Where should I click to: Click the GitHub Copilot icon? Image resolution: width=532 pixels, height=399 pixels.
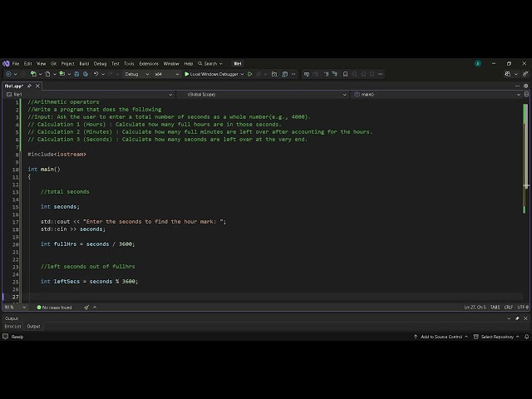pyautogui.click(x=508, y=74)
